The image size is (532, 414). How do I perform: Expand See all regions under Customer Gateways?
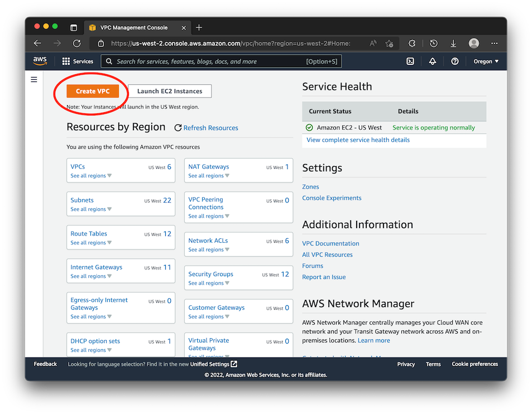coord(209,317)
